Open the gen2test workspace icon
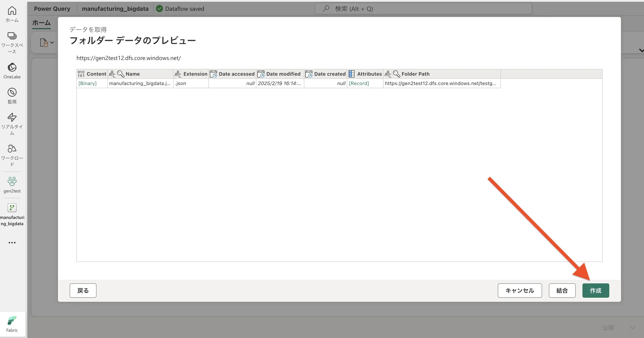The width and height of the screenshot is (644, 338). point(12,185)
